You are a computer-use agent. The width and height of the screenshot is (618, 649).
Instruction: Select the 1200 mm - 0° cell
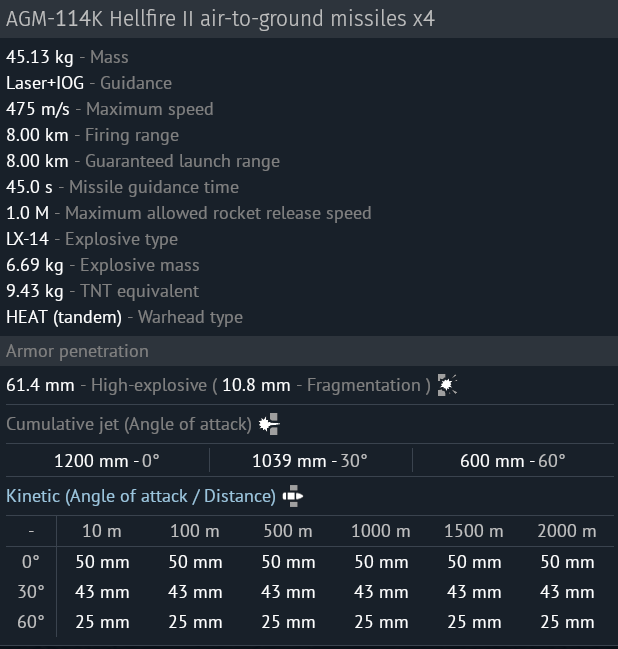(107, 461)
